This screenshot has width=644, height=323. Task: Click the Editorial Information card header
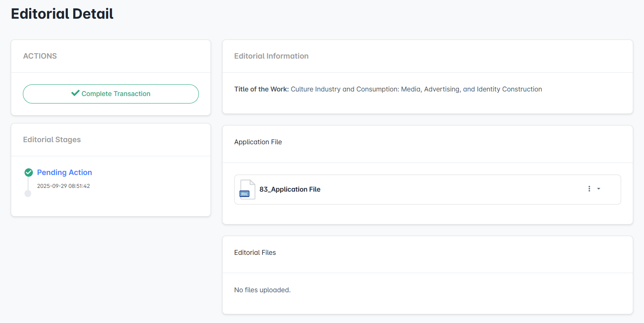tap(271, 56)
